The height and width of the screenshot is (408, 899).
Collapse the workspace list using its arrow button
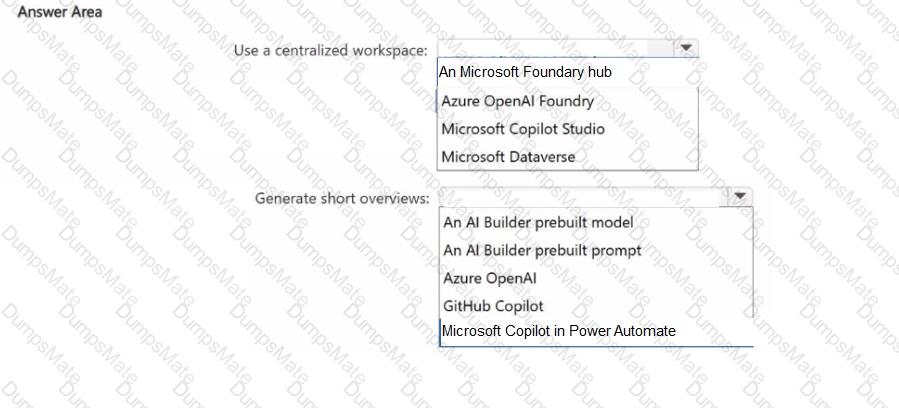pos(686,48)
